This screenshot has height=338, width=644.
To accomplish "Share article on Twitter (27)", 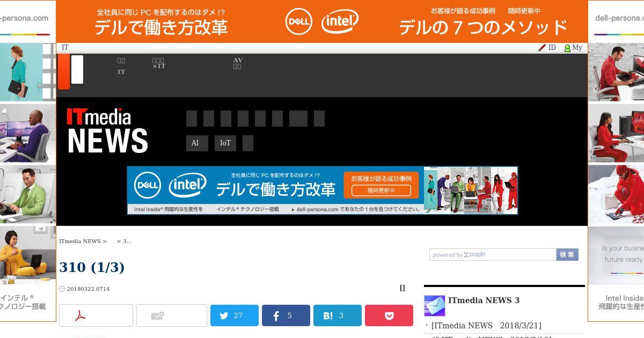I will coord(235,315).
